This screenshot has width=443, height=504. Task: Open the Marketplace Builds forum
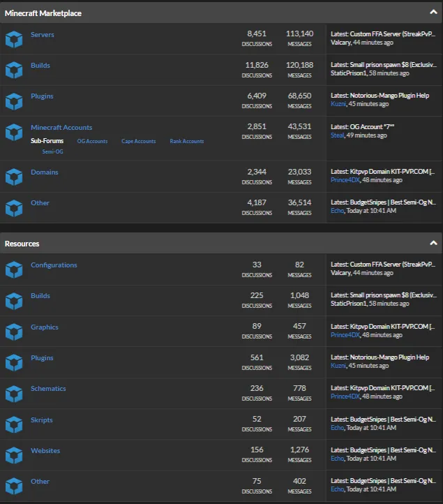(x=40, y=65)
